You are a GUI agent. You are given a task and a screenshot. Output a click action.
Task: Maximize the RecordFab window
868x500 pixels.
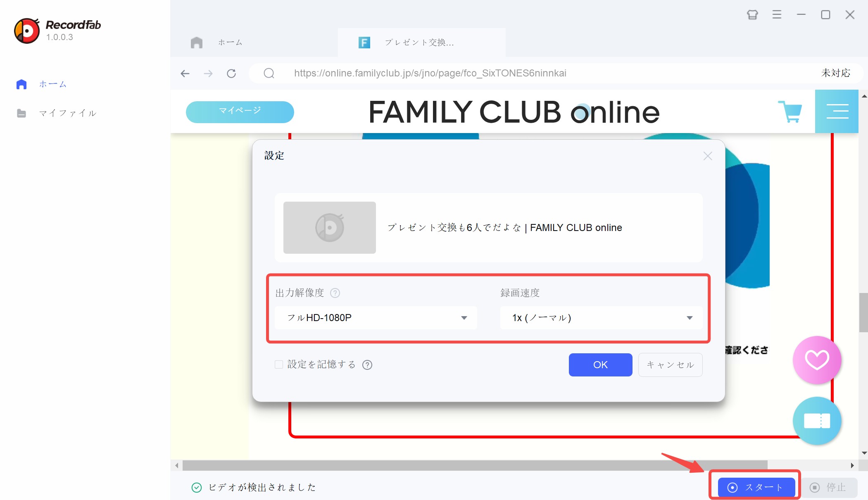click(x=825, y=15)
